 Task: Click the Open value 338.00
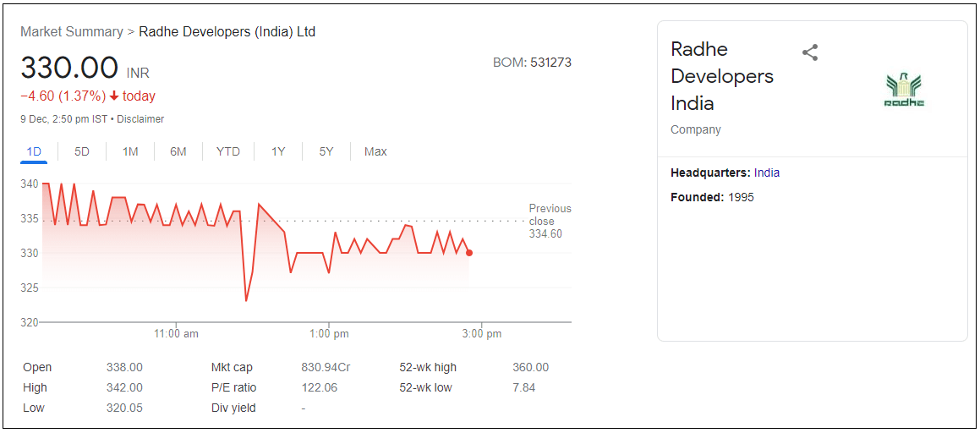pos(124,367)
